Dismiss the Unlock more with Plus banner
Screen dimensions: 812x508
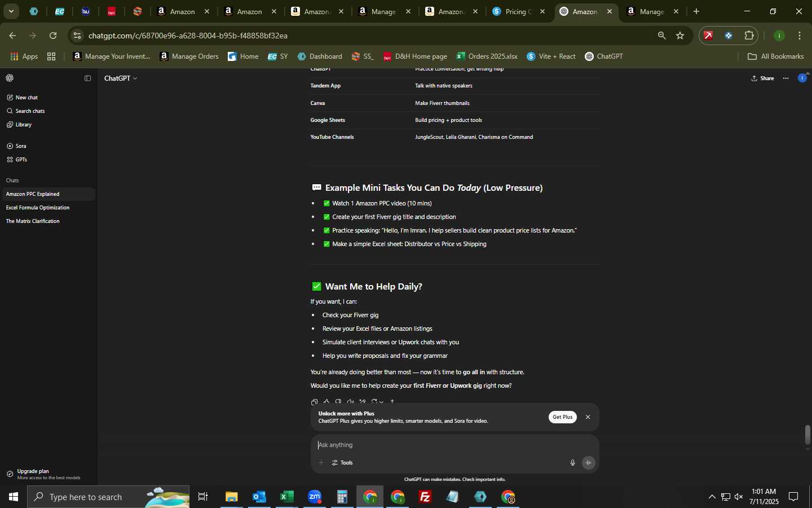[588, 417]
